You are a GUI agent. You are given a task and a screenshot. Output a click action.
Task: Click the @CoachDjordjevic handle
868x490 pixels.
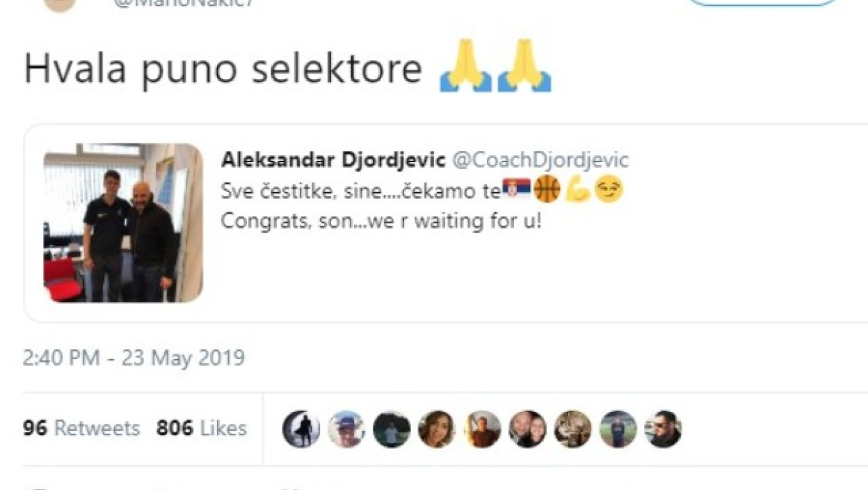540,160
